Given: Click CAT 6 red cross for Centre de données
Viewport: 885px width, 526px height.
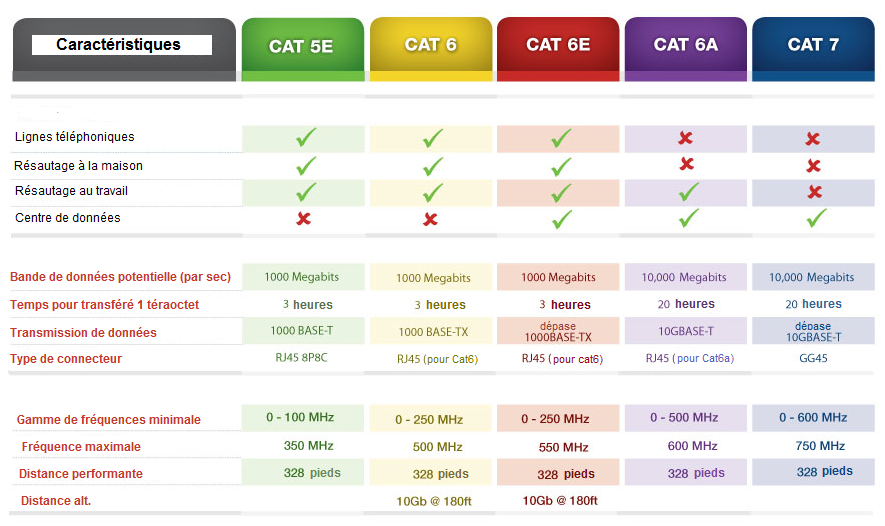Looking at the screenshot, I should (x=431, y=219).
